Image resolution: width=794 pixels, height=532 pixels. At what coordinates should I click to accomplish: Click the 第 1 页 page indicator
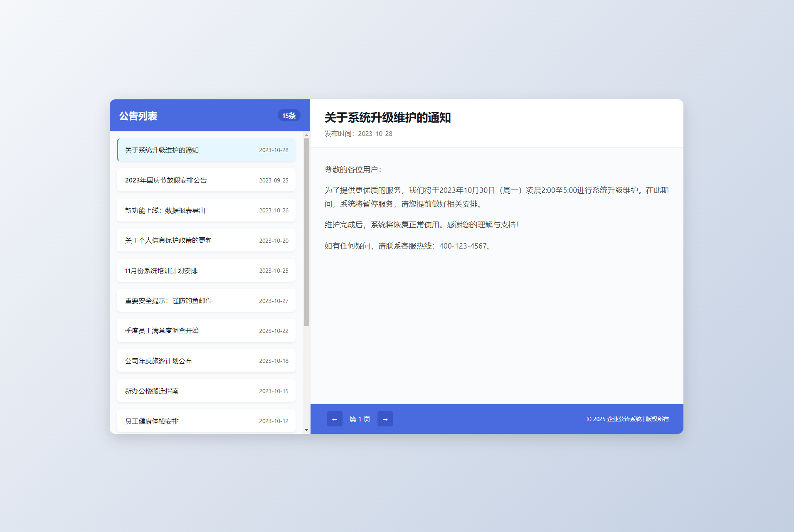pyautogui.click(x=360, y=419)
